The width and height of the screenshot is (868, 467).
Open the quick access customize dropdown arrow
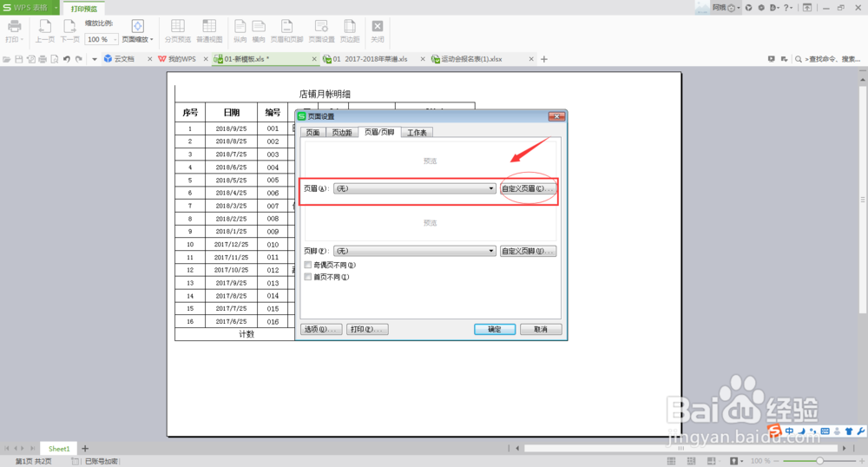pos(94,59)
